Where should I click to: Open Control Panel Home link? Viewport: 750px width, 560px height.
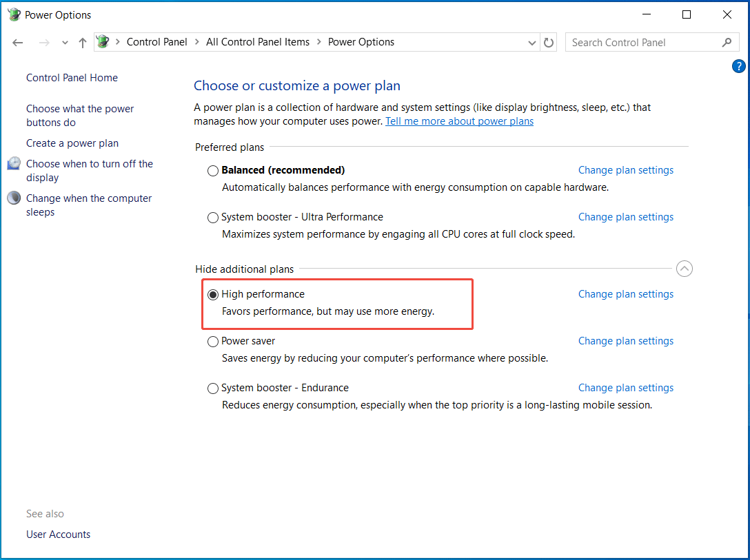[x=72, y=77]
